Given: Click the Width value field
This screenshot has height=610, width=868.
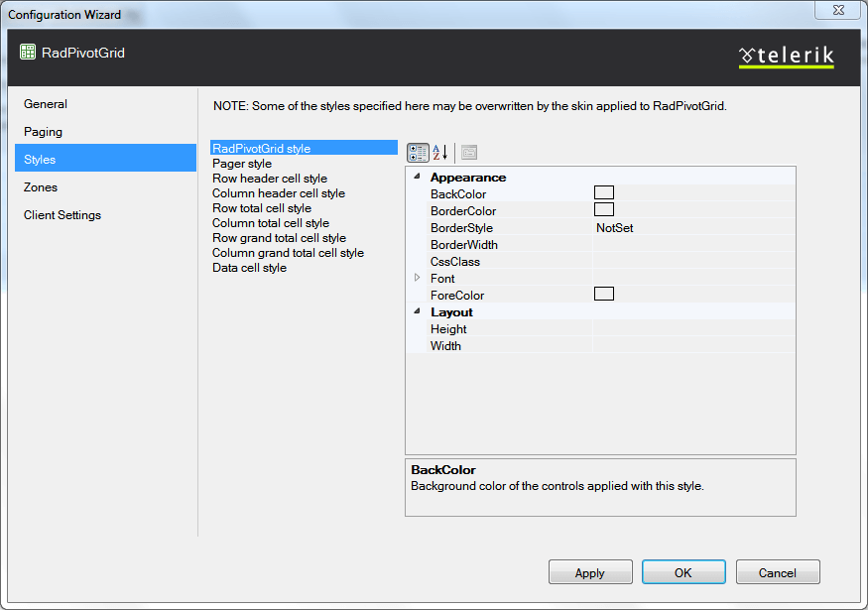Looking at the screenshot, I should [x=693, y=346].
